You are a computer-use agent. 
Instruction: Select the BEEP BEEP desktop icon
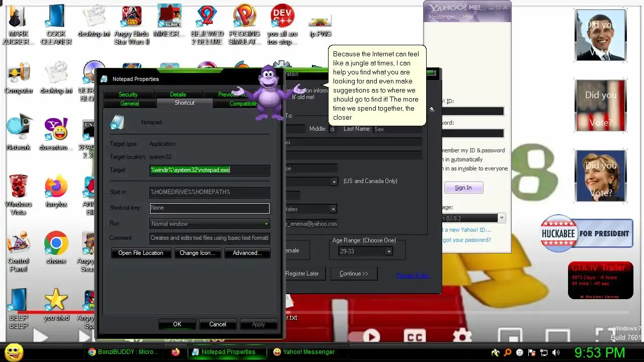tap(19, 308)
